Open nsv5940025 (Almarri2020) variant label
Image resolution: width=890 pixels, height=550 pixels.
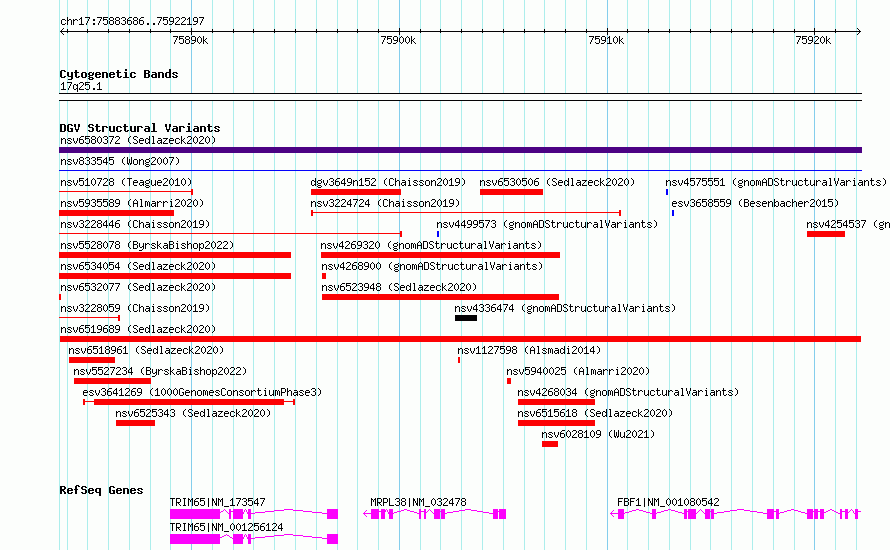[x=578, y=371]
